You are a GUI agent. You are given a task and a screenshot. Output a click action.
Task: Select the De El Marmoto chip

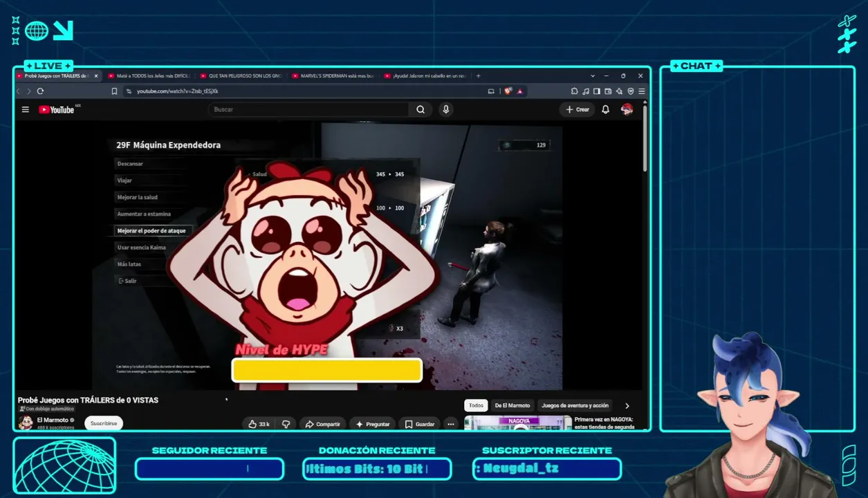(513, 406)
